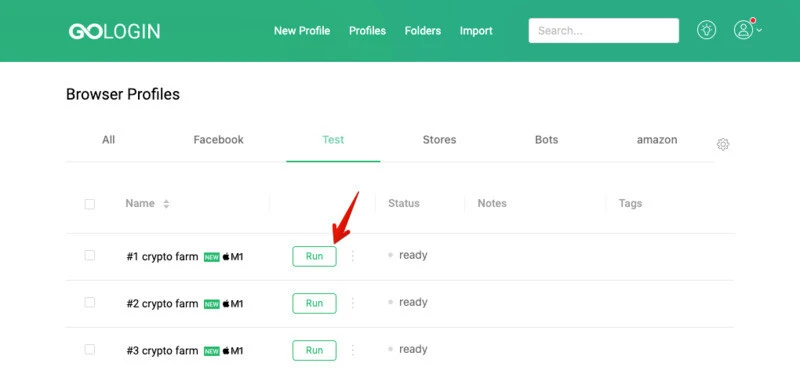Select the #3 crypto farm checkbox

point(90,350)
